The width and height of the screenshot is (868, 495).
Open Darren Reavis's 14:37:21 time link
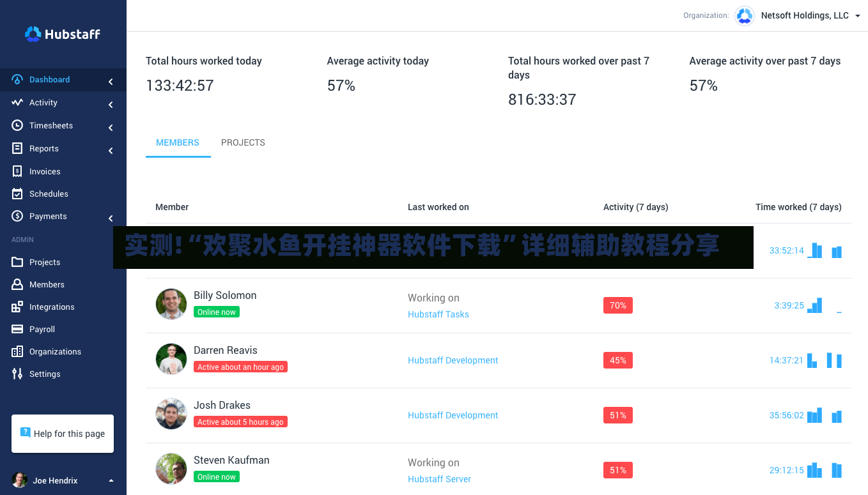pos(786,360)
